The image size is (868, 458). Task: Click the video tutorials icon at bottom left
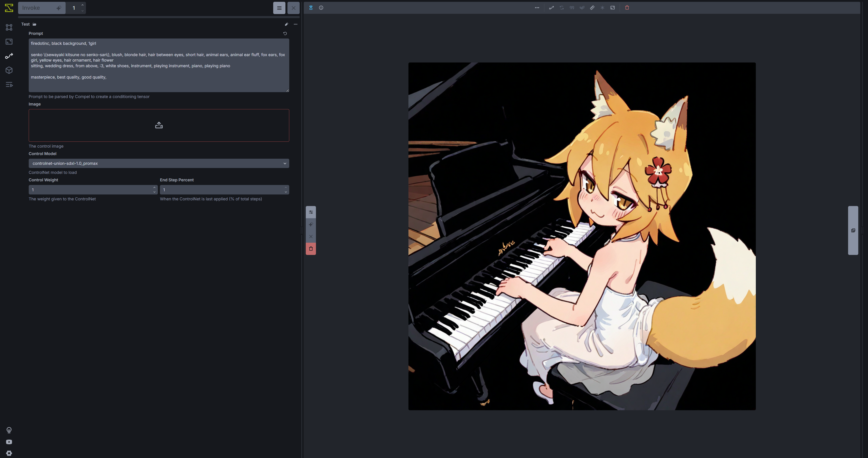[9, 442]
